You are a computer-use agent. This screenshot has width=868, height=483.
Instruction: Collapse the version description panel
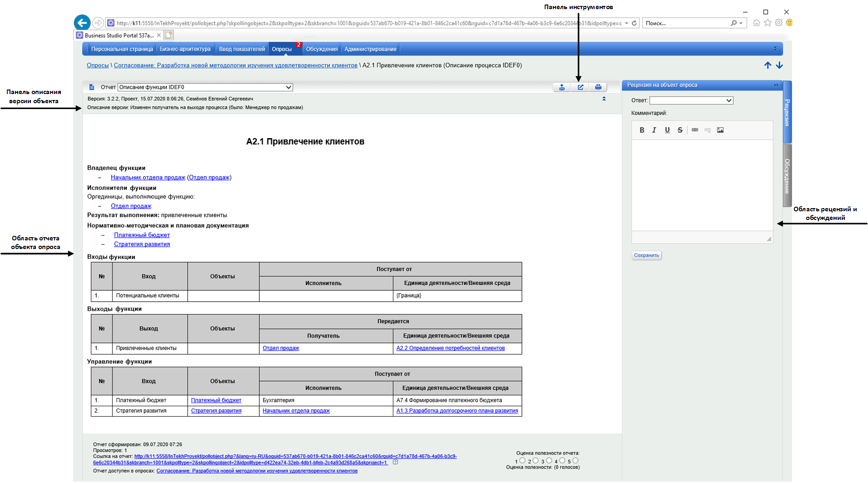tap(604, 99)
